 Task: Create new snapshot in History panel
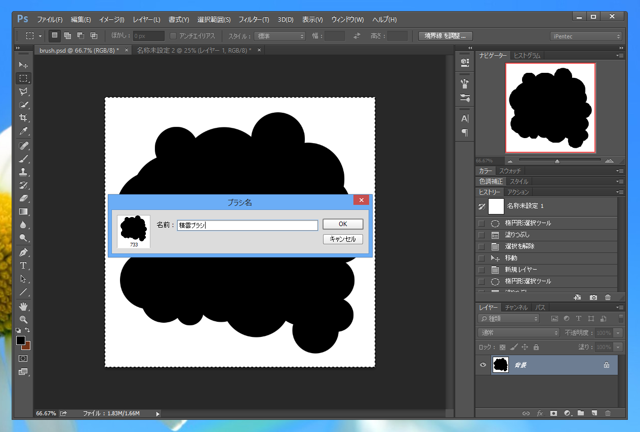(593, 297)
